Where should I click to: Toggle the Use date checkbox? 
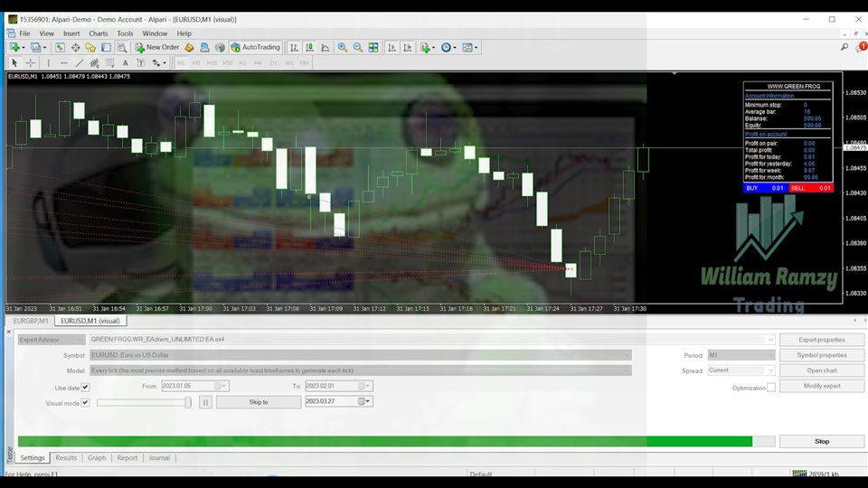pos(85,388)
